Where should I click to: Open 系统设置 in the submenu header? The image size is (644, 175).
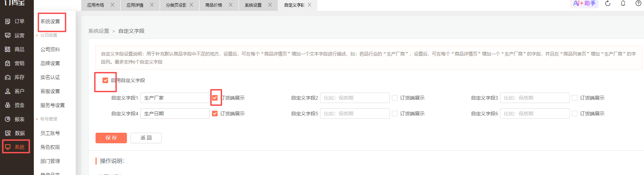pos(50,21)
